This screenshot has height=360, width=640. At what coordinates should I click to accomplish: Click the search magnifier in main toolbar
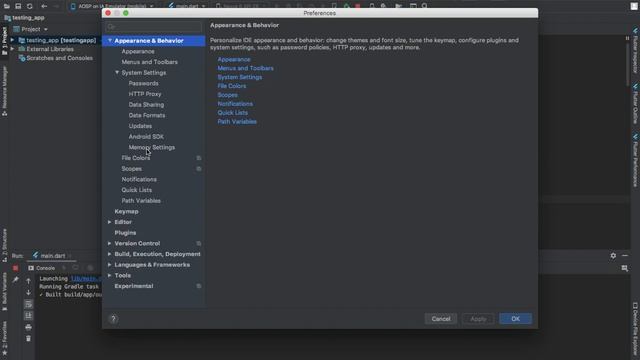click(x=424, y=6)
